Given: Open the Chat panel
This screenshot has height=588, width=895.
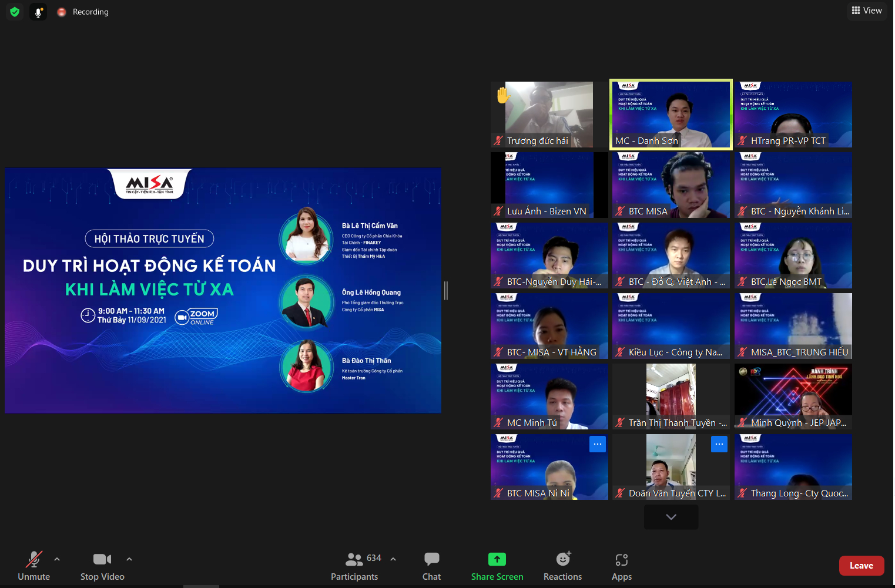Looking at the screenshot, I should pyautogui.click(x=431, y=566).
